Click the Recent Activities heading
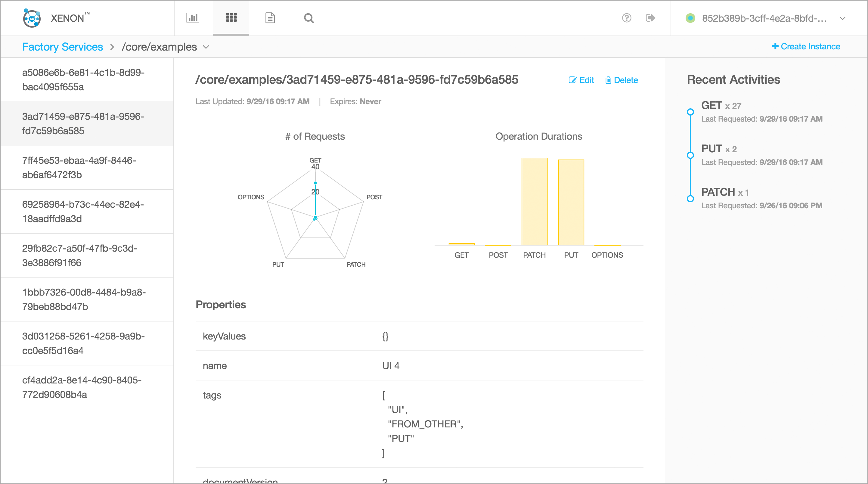The image size is (868, 484). 733,79
